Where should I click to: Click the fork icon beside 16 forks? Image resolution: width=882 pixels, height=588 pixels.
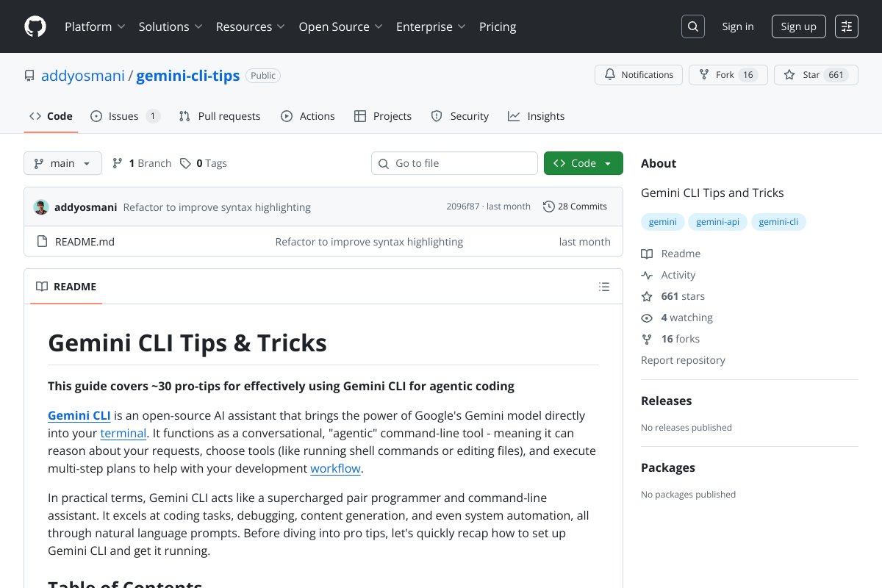click(647, 339)
